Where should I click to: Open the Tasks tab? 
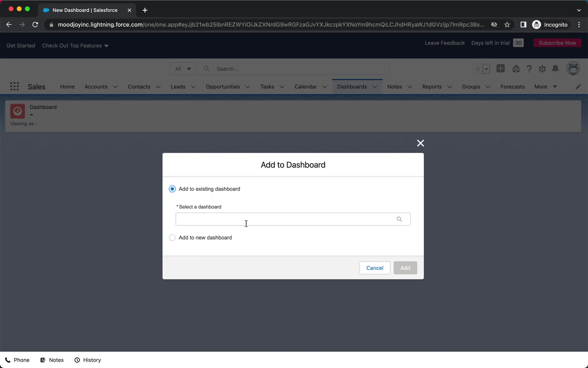[x=267, y=87]
